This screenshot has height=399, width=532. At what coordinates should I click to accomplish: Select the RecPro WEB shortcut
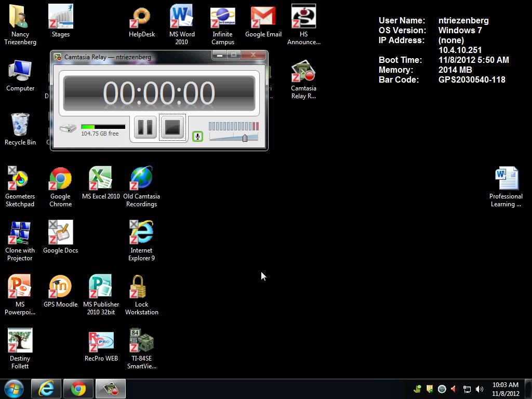coord(101,345)
